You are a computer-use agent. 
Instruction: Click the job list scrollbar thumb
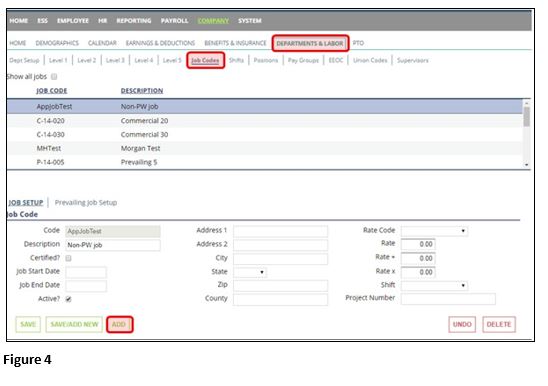(x=526, y=117)
